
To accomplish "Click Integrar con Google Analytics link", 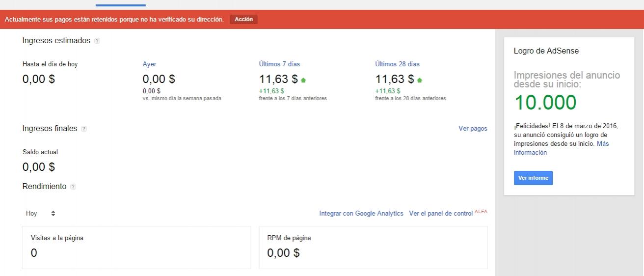I will [361, 214].
